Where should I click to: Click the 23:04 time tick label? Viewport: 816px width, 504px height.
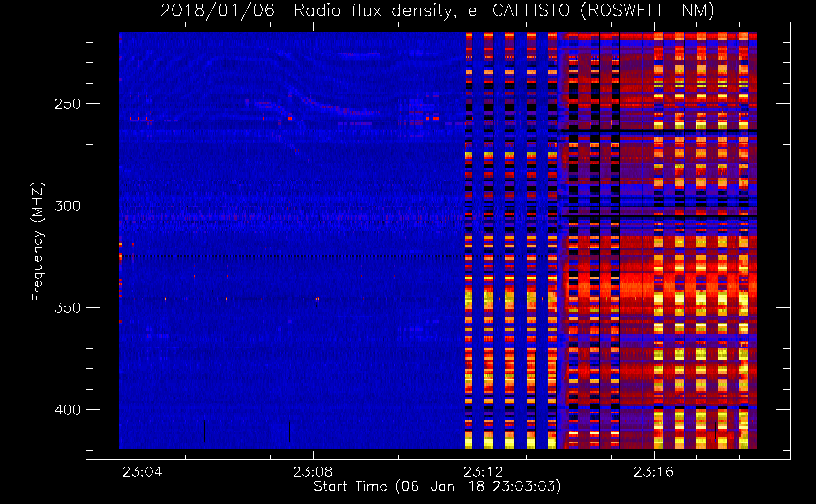pos(142,472)
